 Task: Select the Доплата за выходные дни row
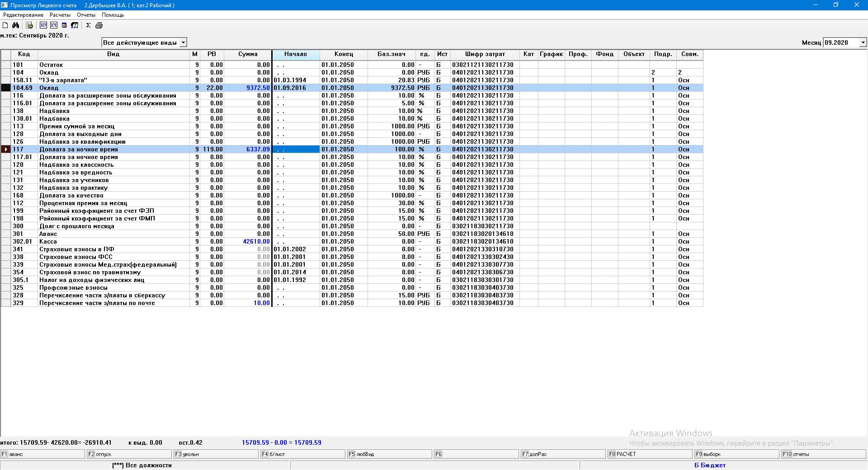pos(352,134)
